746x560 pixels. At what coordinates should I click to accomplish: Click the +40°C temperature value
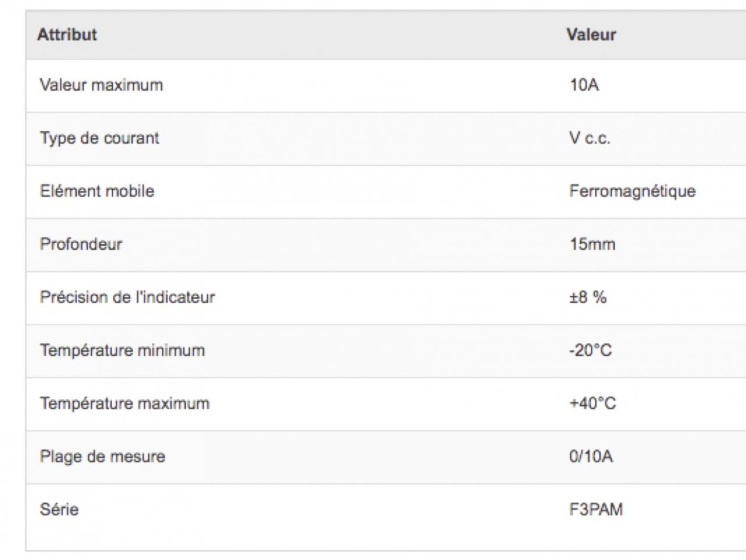(592, 403)
